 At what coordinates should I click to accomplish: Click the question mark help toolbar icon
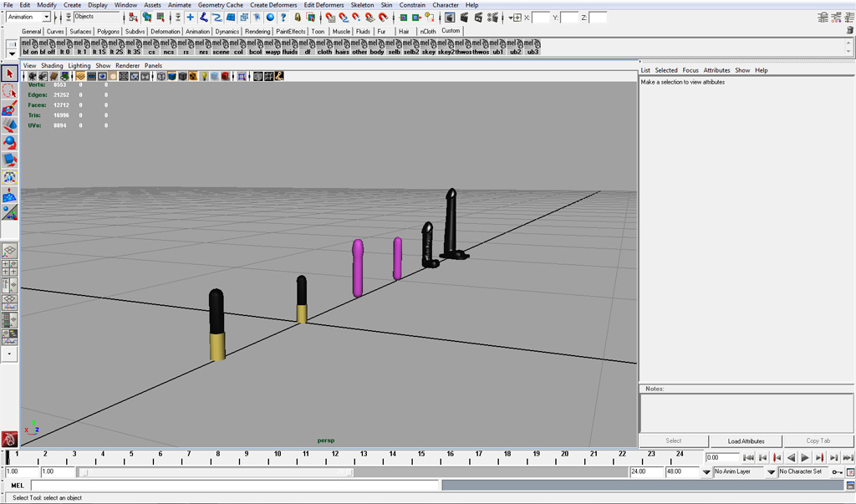coord(283,18)
